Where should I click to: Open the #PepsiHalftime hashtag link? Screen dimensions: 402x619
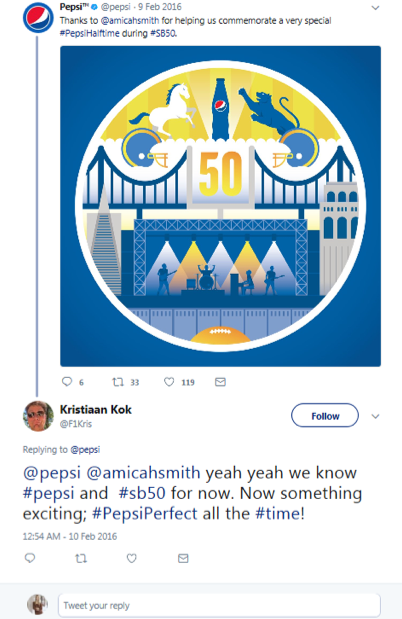89,33
